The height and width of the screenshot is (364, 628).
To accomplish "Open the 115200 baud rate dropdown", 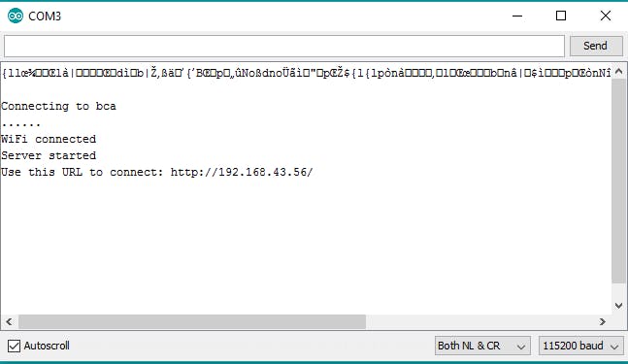I will point(580,346).
